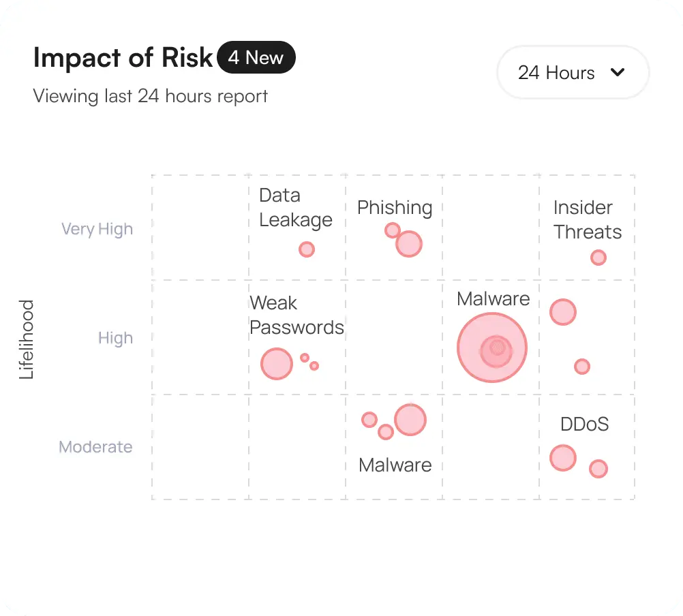Screen dimensions: 683x616
Task: Click the largest Phishing bubble
Action: [x=408, y=243]
